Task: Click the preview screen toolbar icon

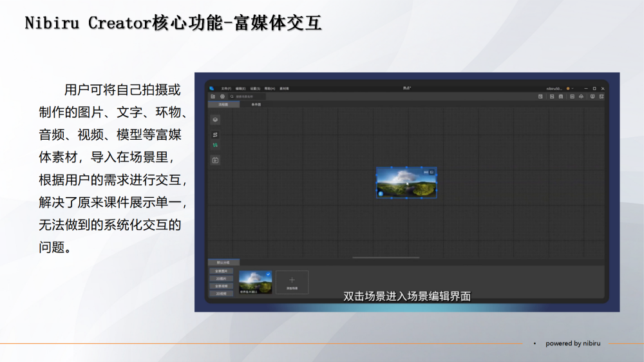Action: (592, 97)
